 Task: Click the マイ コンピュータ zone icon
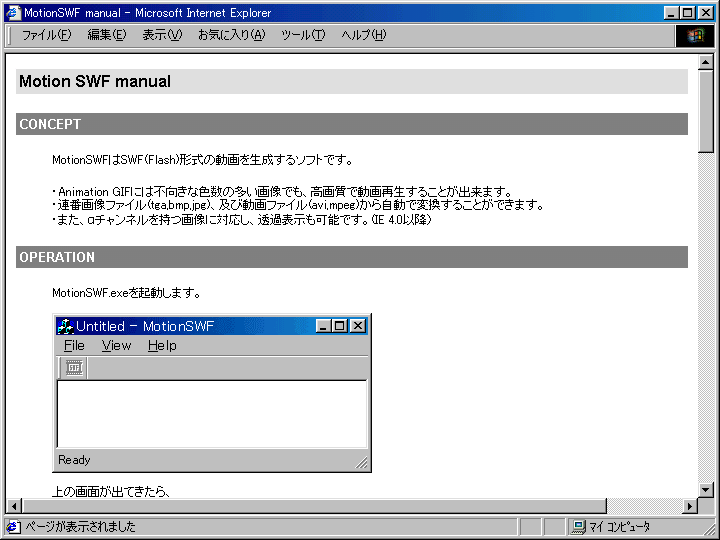pos(578,526)
